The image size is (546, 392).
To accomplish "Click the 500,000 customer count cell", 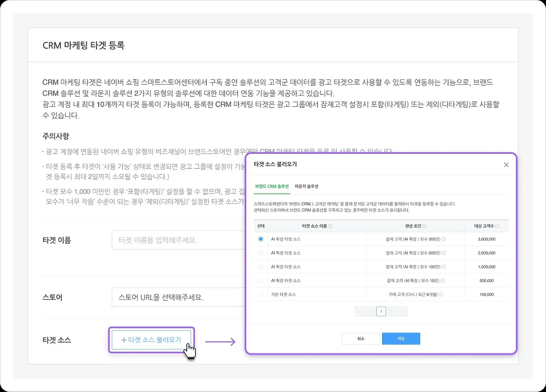I will coord(487,281).
